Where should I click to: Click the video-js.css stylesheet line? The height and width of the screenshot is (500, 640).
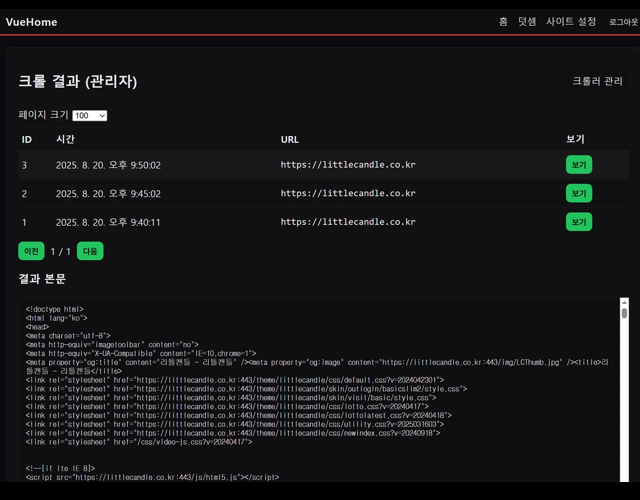139,442
